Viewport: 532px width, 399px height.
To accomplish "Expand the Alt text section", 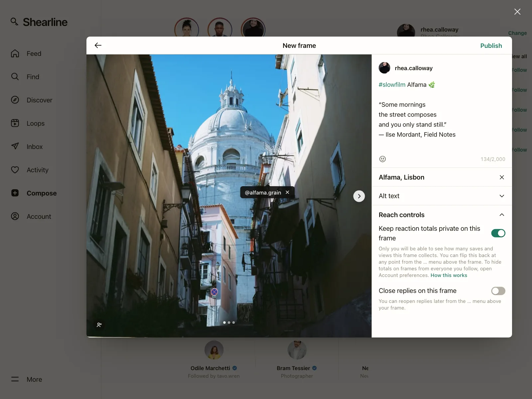I will click(442, 196).
